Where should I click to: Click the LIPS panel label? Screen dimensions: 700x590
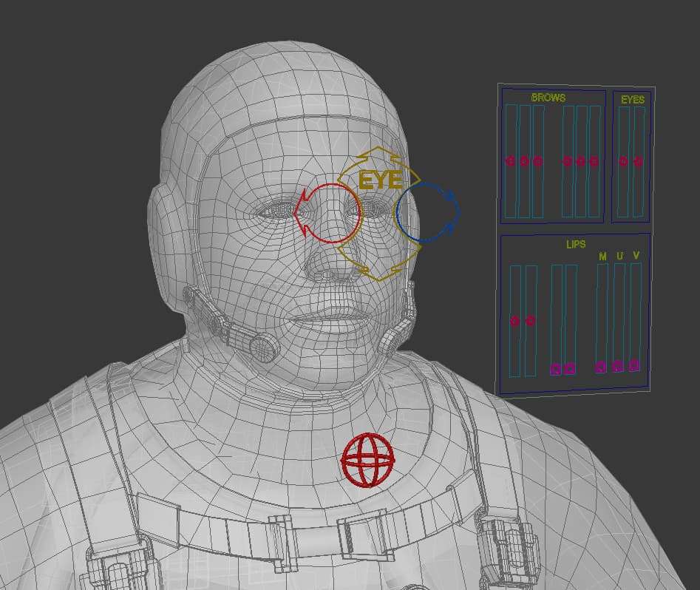pyautogui.click(x=577, y=243)
